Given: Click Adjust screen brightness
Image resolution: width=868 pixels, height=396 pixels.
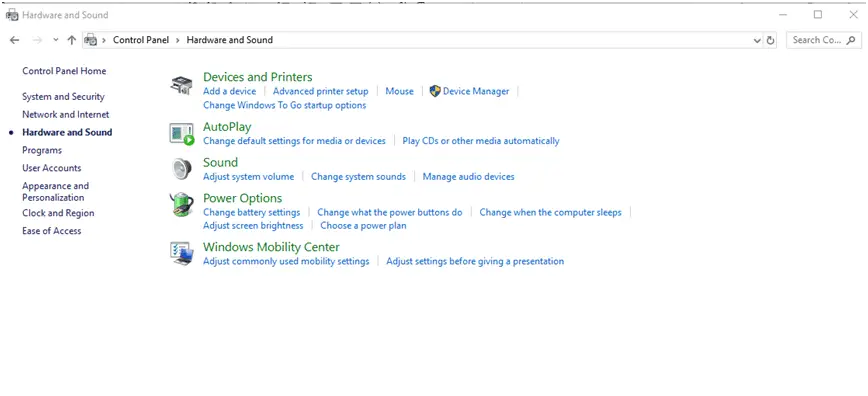Looking at the screenshot, I should [253, 225].
